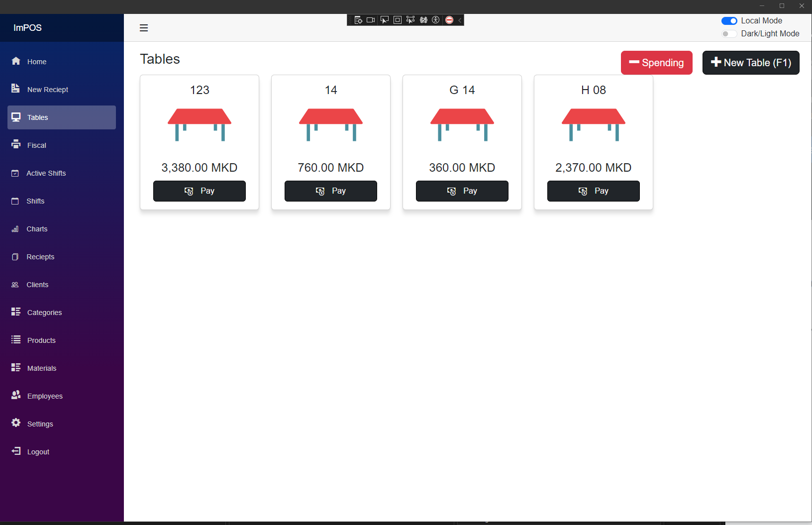Click the 3,380.00 MKD amount
The width and height of the screenshot is (812, 525).
tap(200, 168)
